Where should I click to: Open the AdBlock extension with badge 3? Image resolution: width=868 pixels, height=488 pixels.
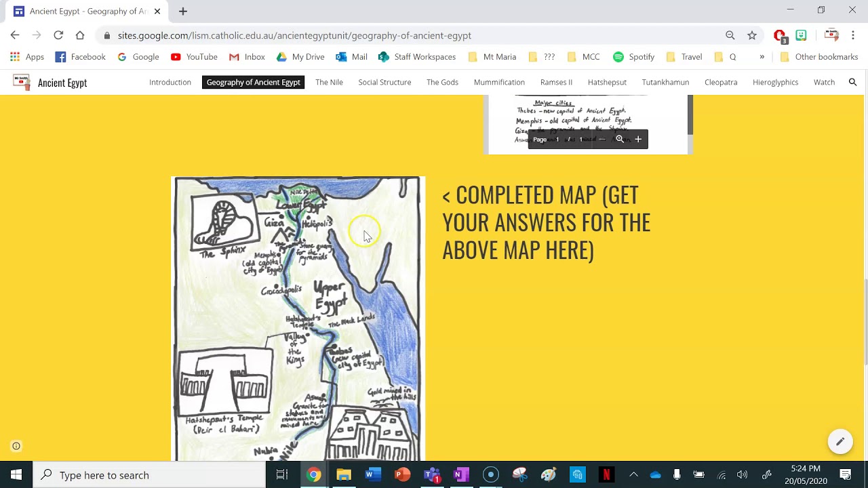(780, 36)
